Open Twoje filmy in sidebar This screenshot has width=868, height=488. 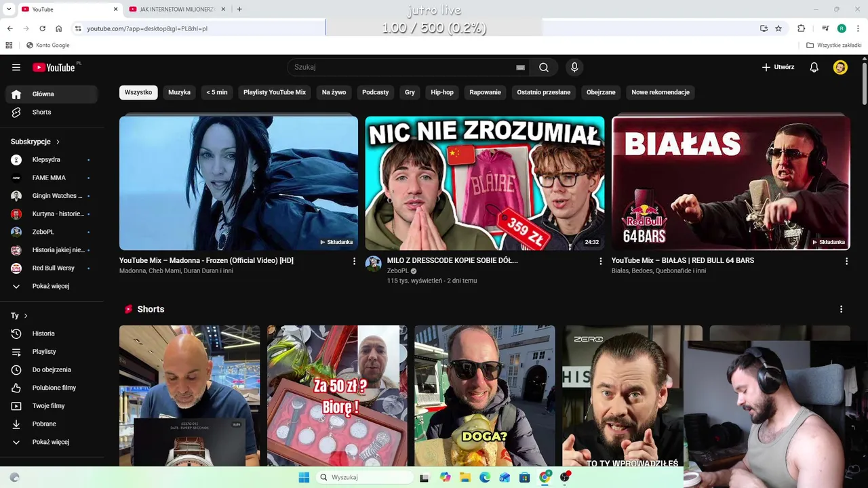click(52, 406)
